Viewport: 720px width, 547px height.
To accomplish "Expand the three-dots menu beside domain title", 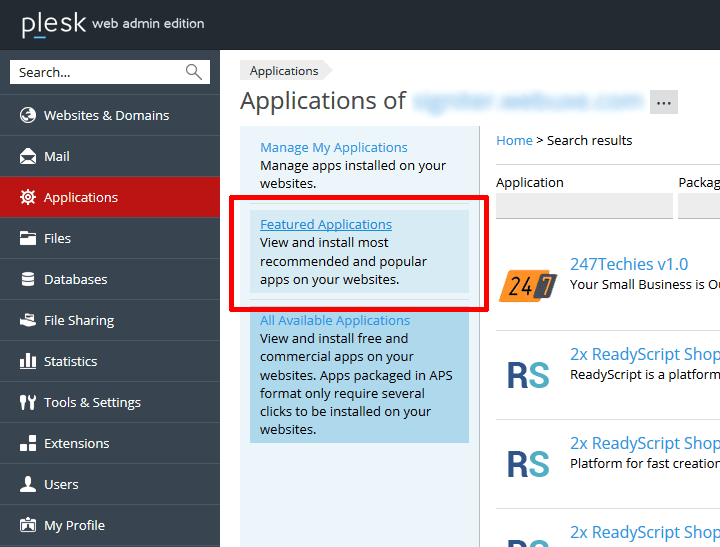I will click(664, 102).
